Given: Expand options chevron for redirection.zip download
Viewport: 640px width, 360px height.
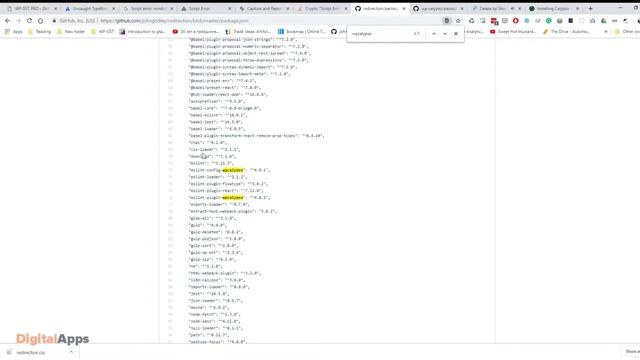Looking at the screenshot, I should [71, 352].
